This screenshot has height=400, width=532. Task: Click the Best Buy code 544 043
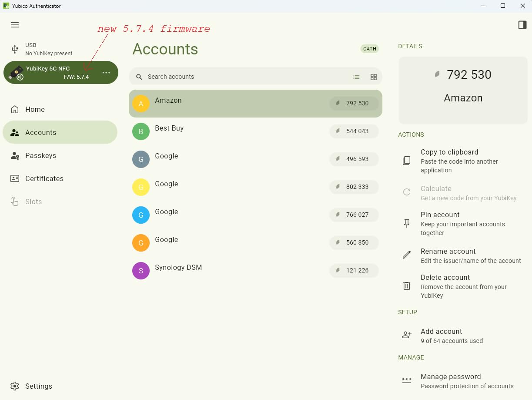pos(354,131)
